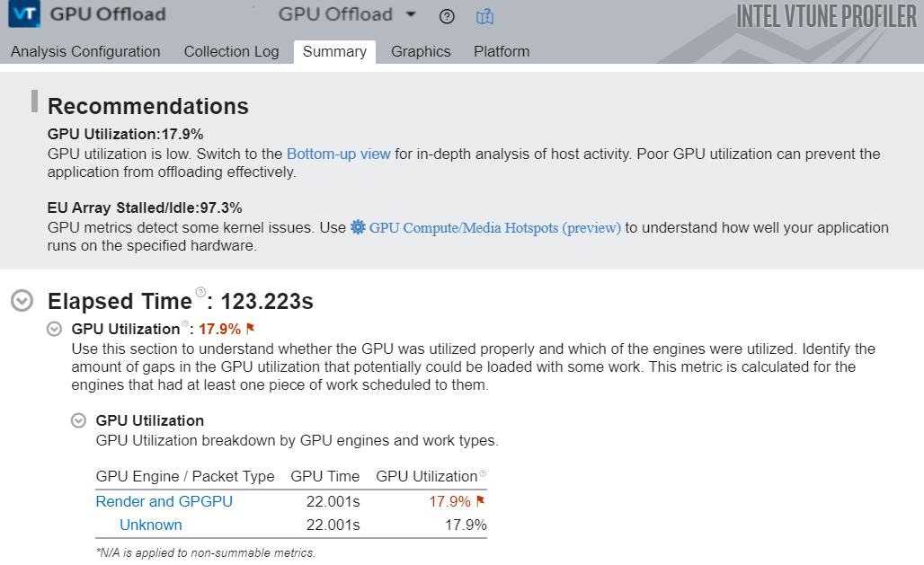This screenshot has width=924, height=565.
Task: Open the GPU Offload analysis type dropdown
Action: (411, 15)
